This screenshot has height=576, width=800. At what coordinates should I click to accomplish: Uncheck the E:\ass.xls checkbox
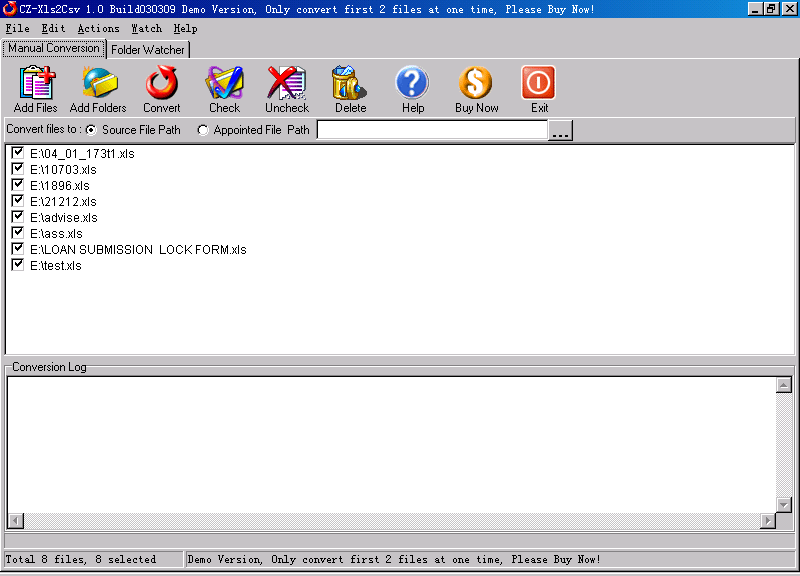click(18, 233)
